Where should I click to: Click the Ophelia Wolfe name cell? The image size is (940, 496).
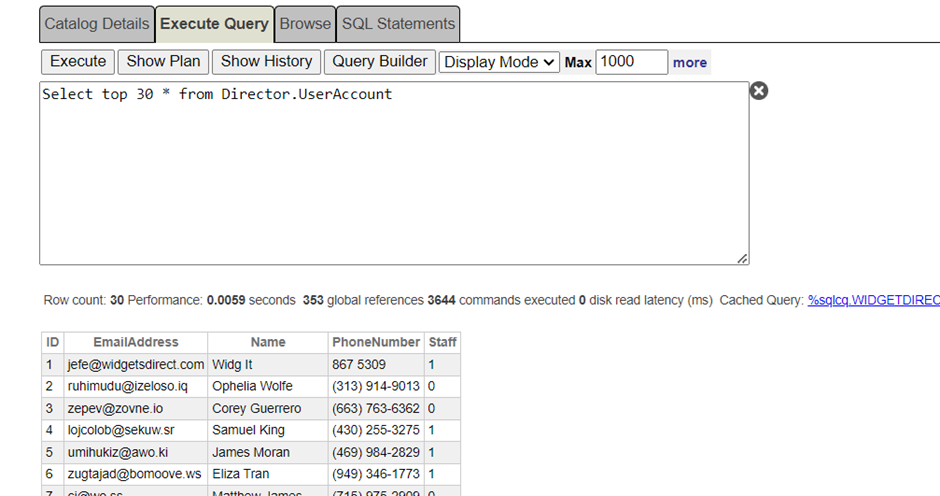click(256, 386)
